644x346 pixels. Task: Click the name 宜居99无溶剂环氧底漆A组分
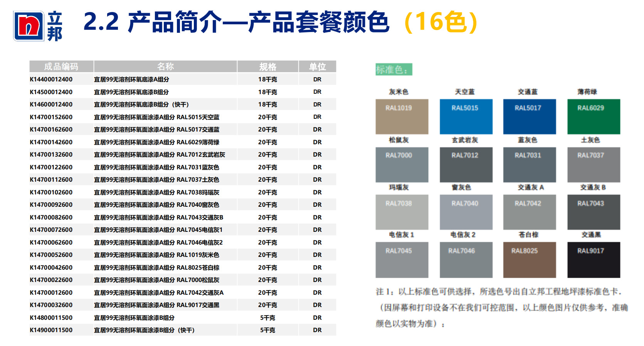pos(132,79)
